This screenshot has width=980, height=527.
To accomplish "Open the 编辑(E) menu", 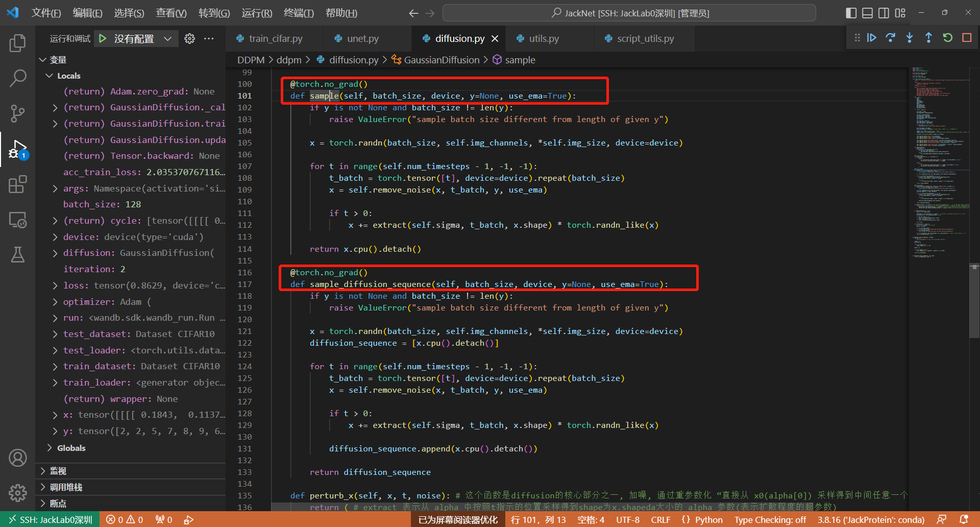I will pos(87,13).
